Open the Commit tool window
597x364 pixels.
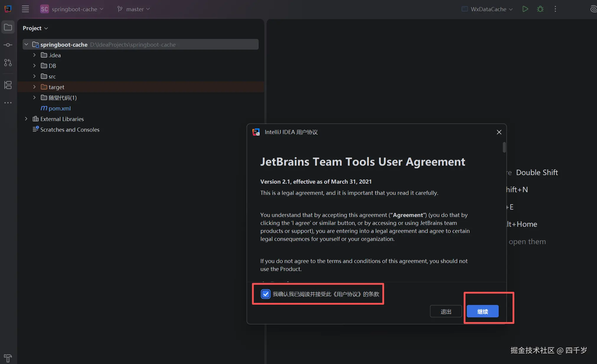coord(8,45)
